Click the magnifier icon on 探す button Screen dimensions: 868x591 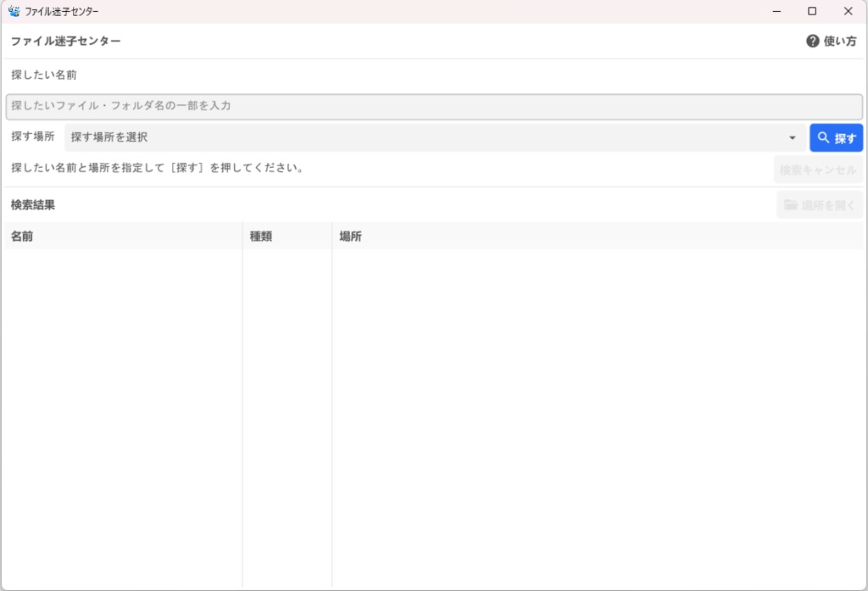tap(823, 137)
